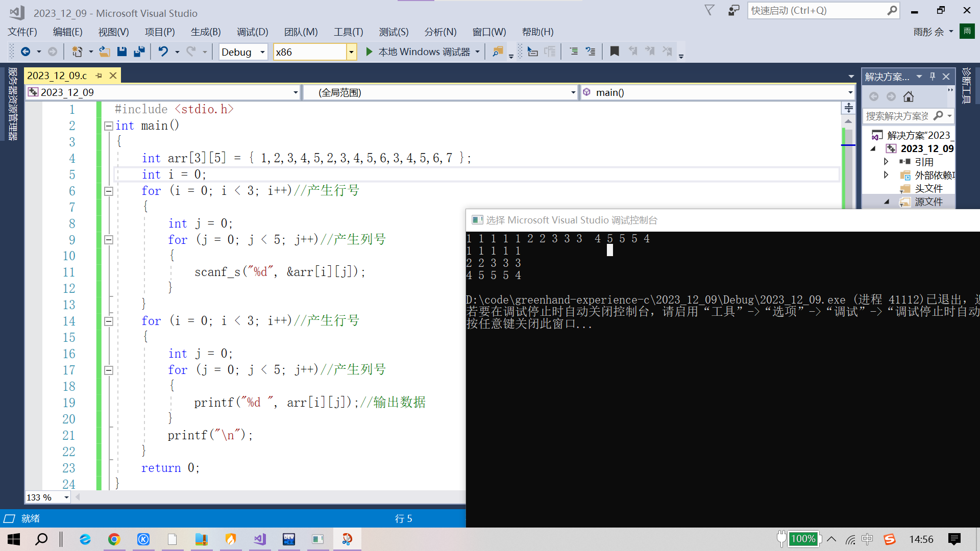Click the Save file toolbar icon
Viewport: 980px width, 551px height.
coord(121,52)
